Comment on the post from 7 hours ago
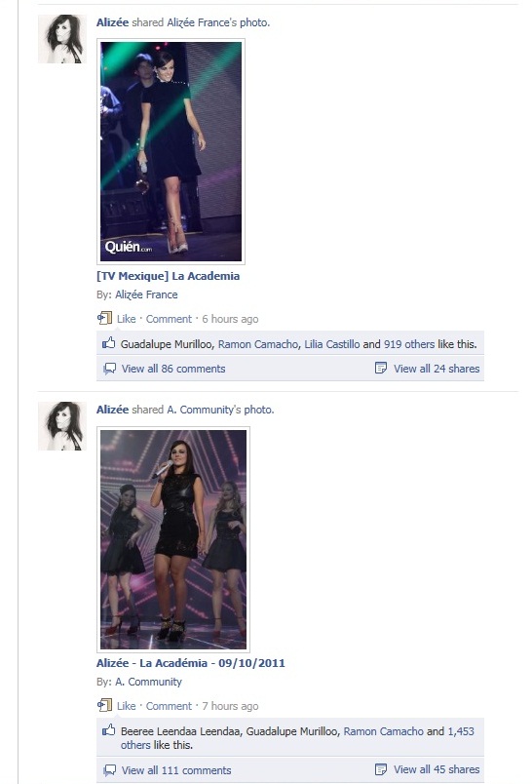Image resolution: width=532 pixels, height=784 pixels. 169,706
